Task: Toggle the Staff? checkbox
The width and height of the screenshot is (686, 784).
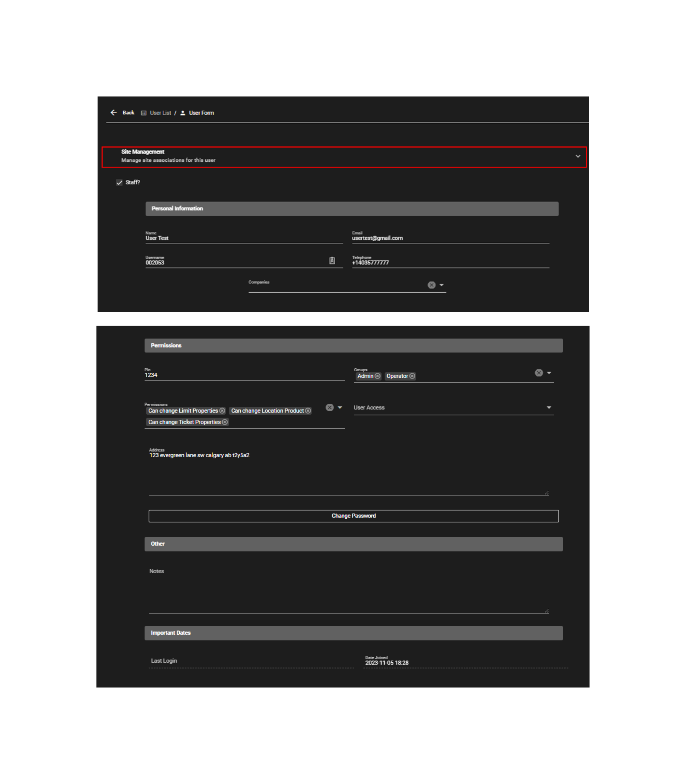Action: coord(119,182)
